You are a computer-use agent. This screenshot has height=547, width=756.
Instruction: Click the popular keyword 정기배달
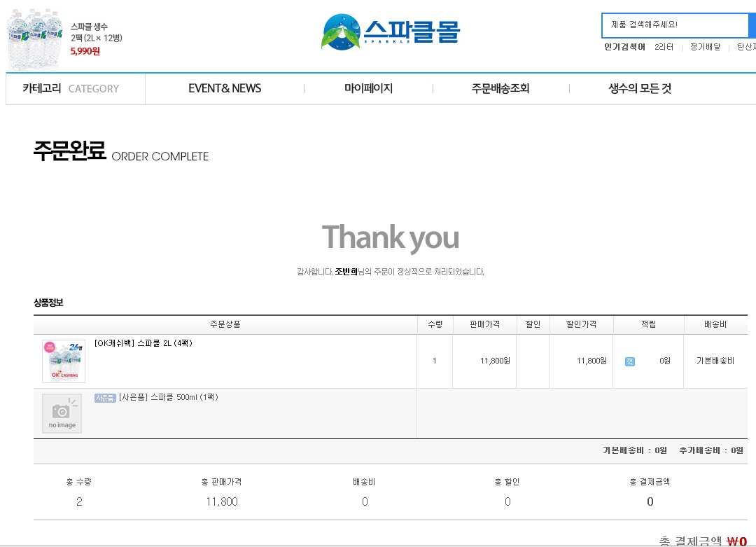pyautogui.click(x=705, y=47)
